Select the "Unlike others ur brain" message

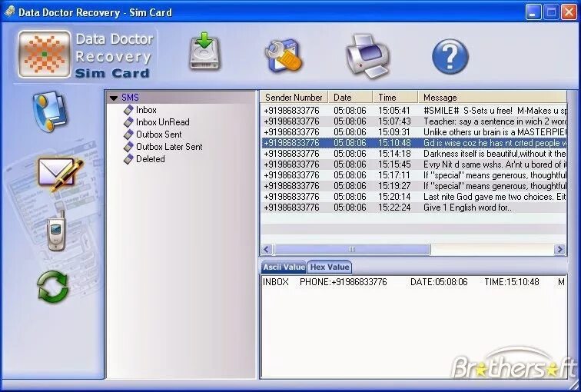tap(414, 132)
